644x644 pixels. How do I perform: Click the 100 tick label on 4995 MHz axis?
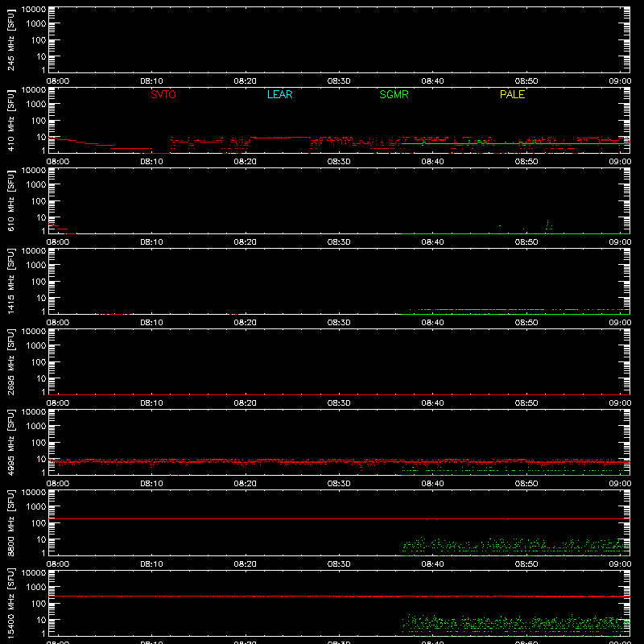click(39, 443)
